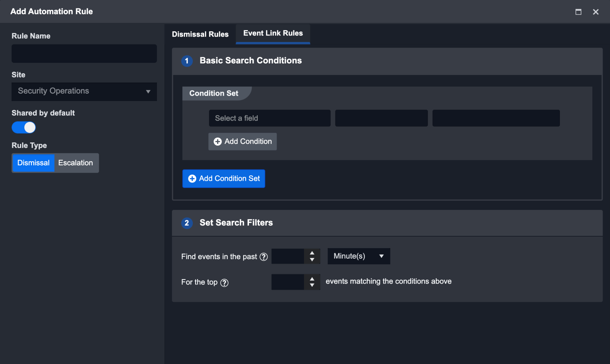This screenshot has width=610, height=364.
Task: Click the Rule Name text field
Action: (84, 54)
